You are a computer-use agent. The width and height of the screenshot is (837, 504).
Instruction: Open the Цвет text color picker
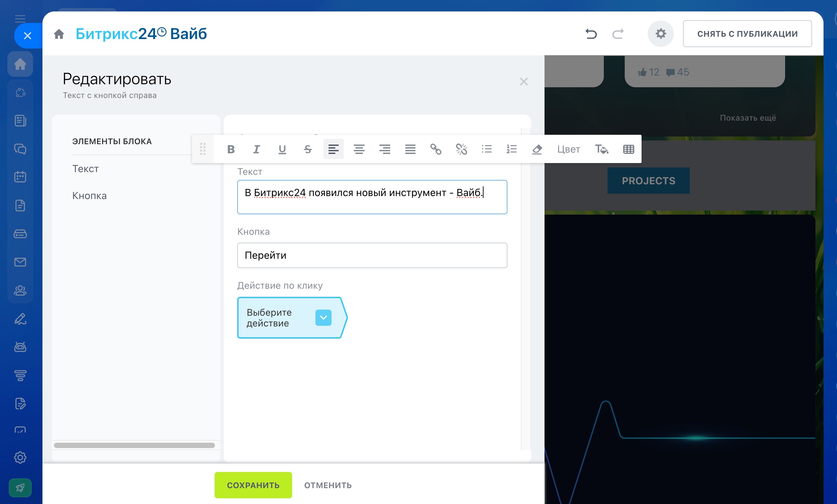(569, 149)
